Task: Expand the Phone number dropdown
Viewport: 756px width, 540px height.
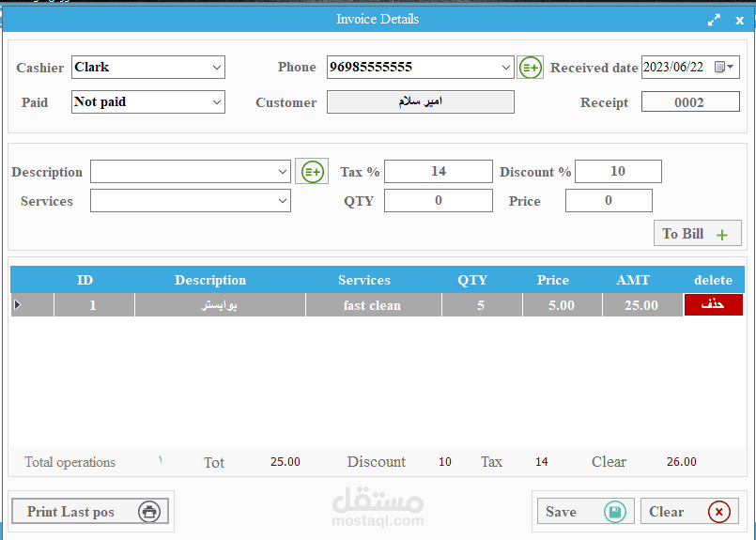Action: 505,67
